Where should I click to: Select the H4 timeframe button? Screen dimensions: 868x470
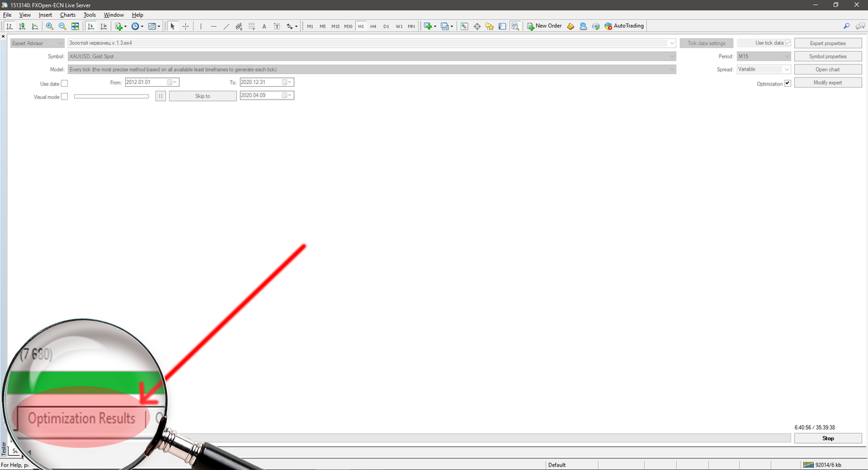373,26
